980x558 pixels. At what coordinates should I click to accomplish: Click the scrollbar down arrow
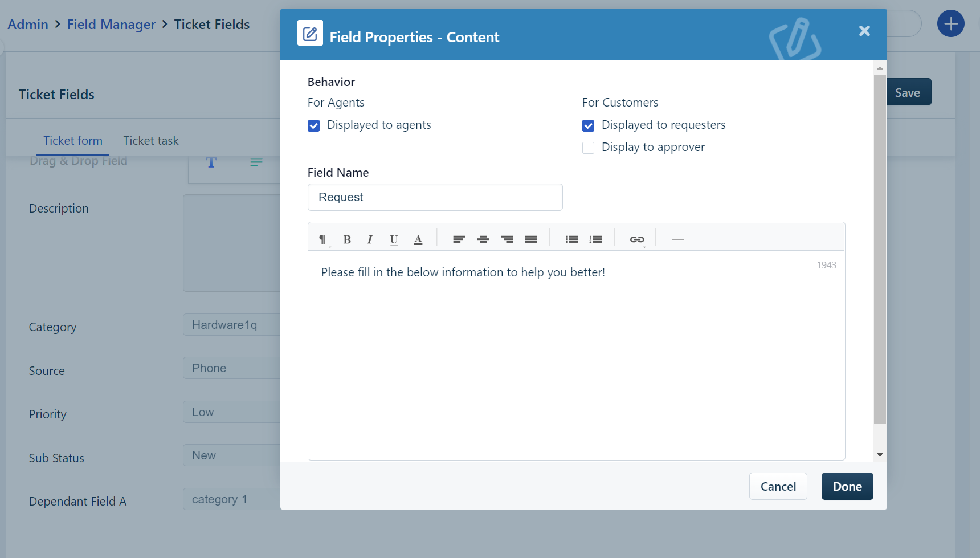point(880,455)
